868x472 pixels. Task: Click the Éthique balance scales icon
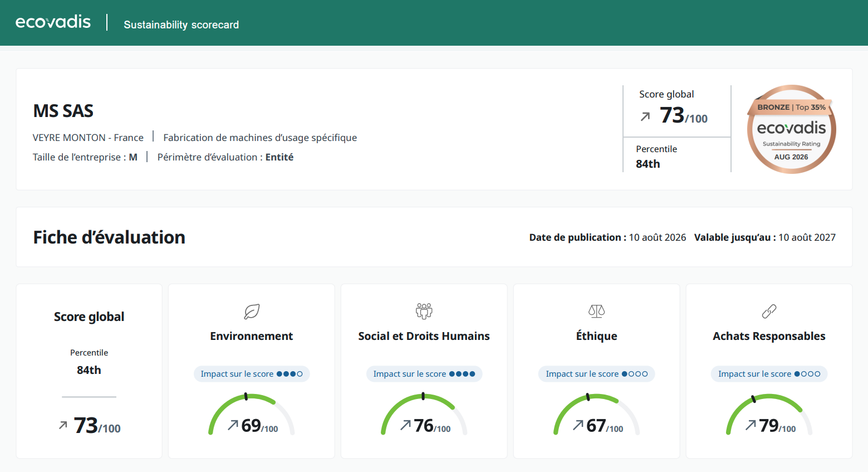coord(597,311)
